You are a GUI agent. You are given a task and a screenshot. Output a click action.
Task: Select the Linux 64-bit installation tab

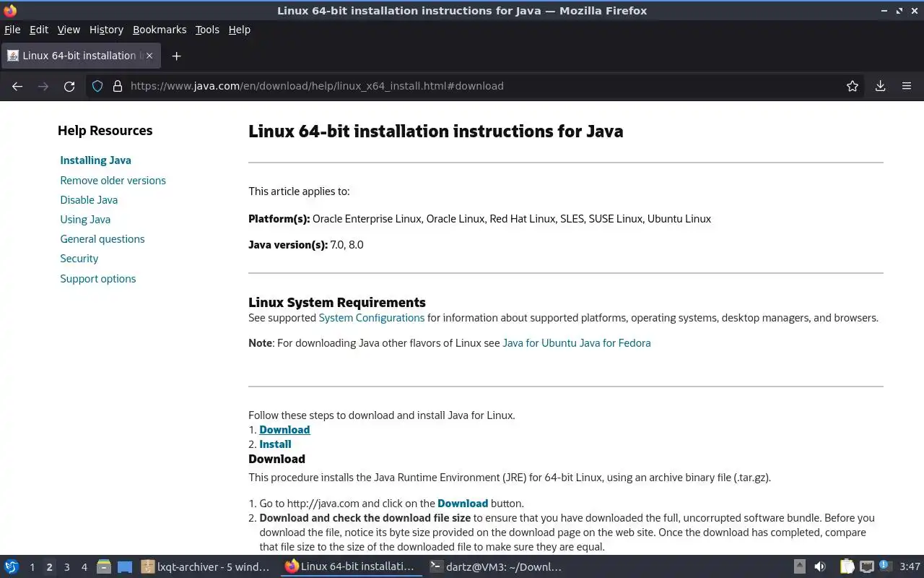(79, 56)
